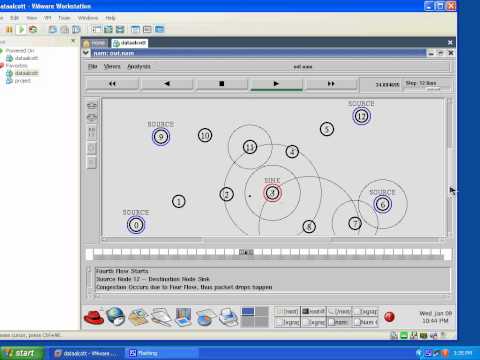This screenshot has width=480, height=360.
Task: Click SOURCE node 9
Action: (x=161, y=137)
